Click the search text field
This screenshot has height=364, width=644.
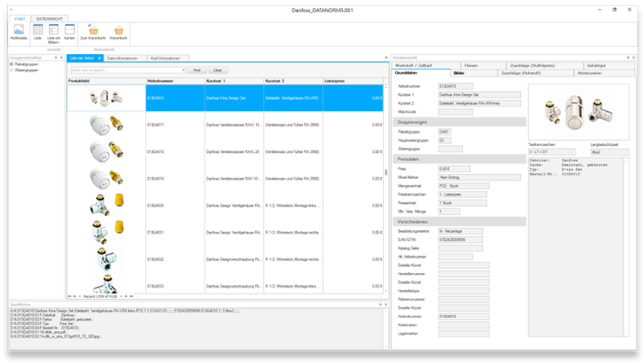[x=126, y=70]
